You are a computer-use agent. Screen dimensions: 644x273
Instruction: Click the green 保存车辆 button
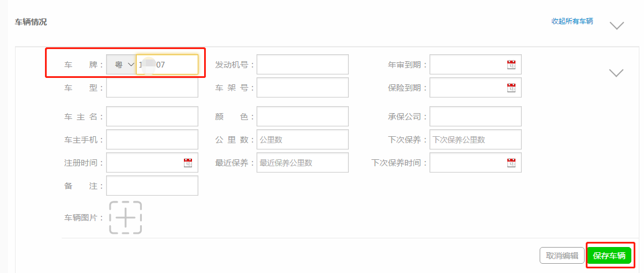coord(609,256)
